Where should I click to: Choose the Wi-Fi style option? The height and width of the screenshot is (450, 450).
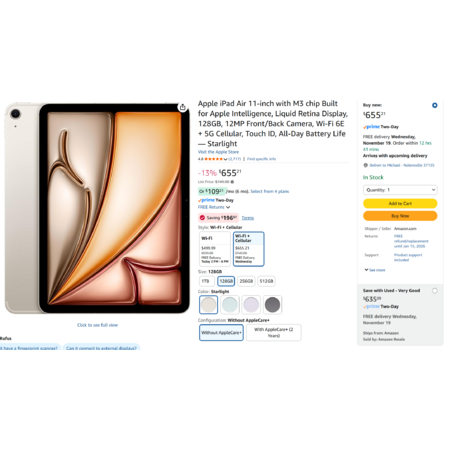coord(215,249)
